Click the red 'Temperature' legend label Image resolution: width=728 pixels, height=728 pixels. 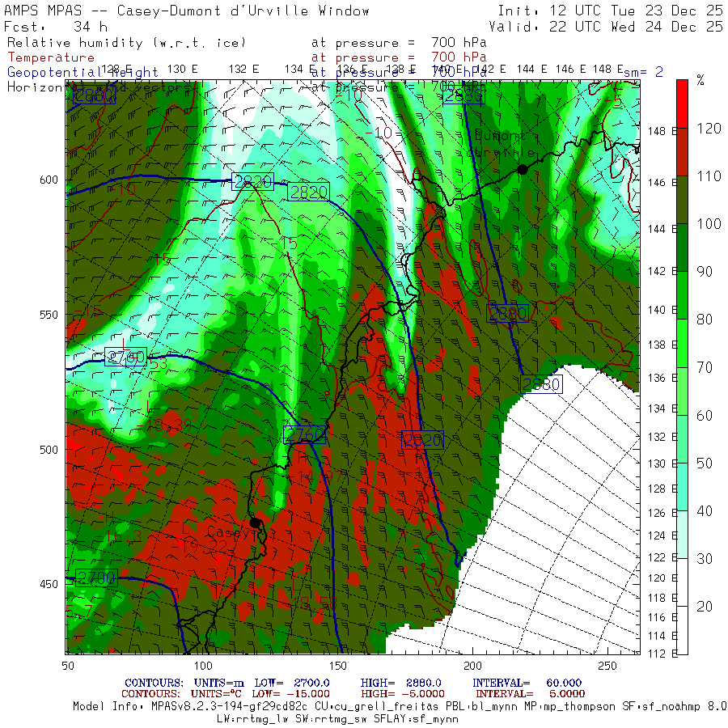click(51, 57)
